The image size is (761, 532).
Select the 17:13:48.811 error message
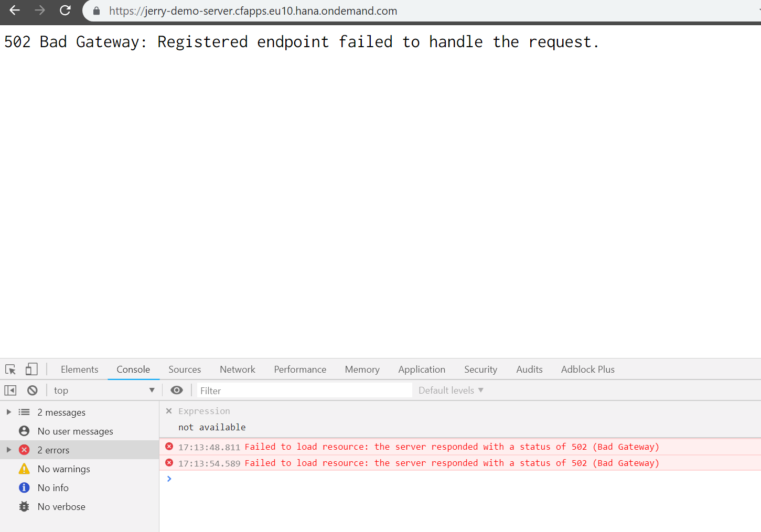pyautogui.click(x=460, y=447)
